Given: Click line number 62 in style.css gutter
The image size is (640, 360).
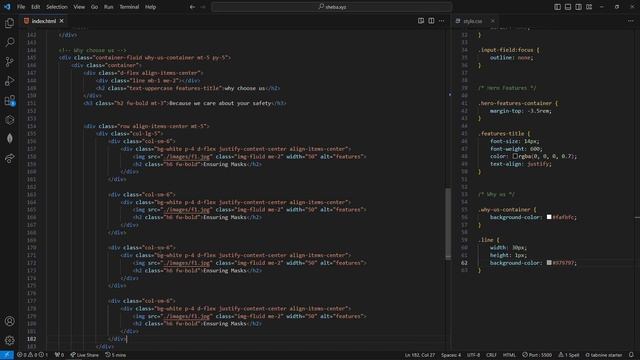Looking at the screenshot, I should click(x=464, y=263).
